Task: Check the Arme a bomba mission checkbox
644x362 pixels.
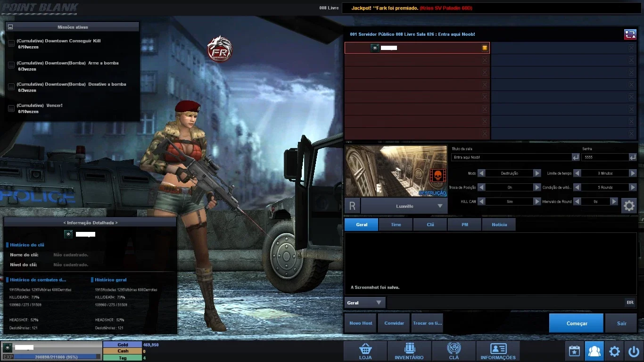Action: pos(11,65)
